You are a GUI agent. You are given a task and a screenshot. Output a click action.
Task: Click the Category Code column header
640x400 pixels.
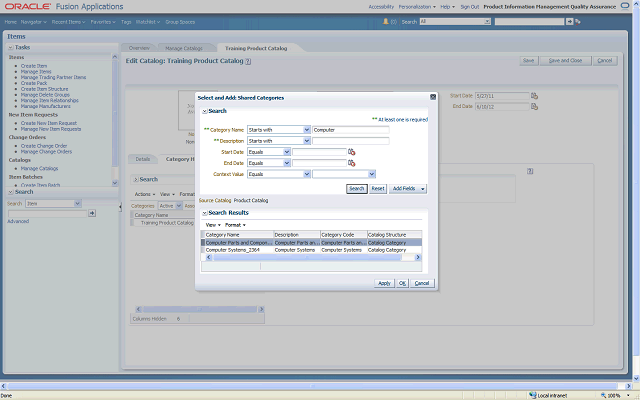(344, 235)
